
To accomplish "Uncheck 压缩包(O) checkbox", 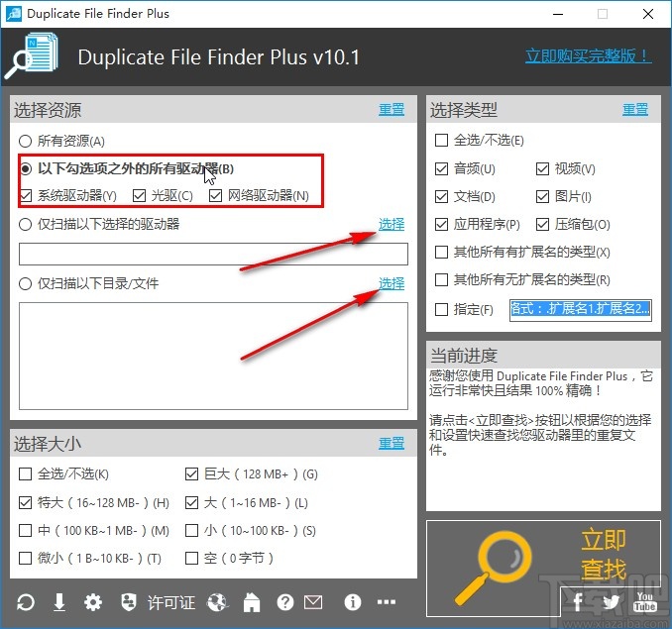I will tap(542, 224).
